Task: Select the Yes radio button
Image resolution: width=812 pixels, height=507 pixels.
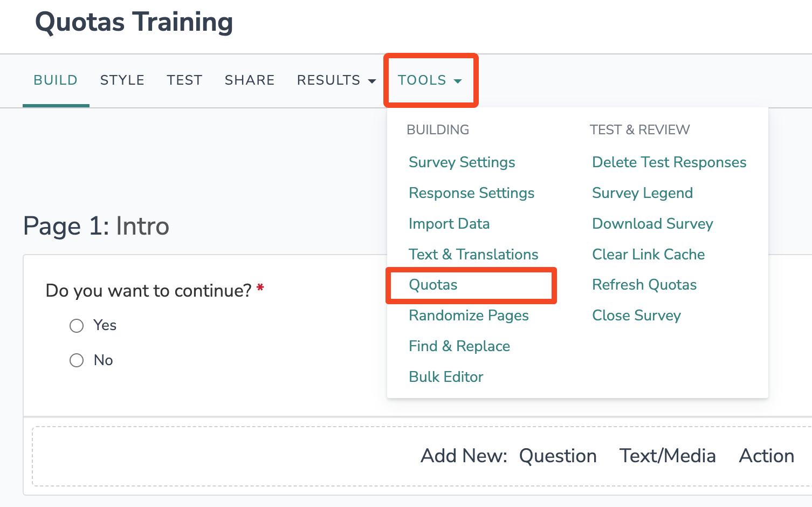Action: point(77,326)
